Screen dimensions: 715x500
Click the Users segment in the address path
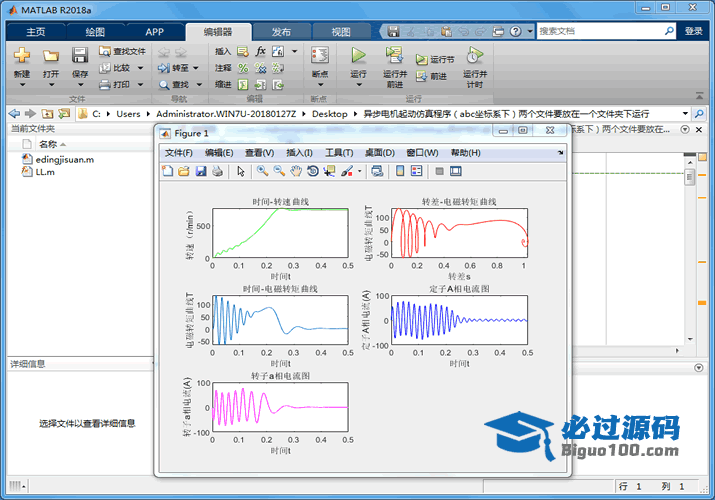coord(128,114)
